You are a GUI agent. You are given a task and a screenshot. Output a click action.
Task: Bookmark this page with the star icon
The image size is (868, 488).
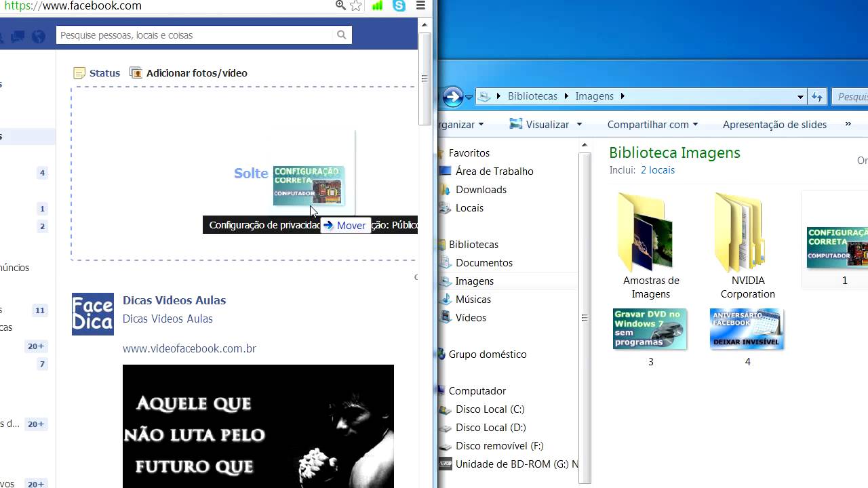pyautogui.click(x=356, y=5)
